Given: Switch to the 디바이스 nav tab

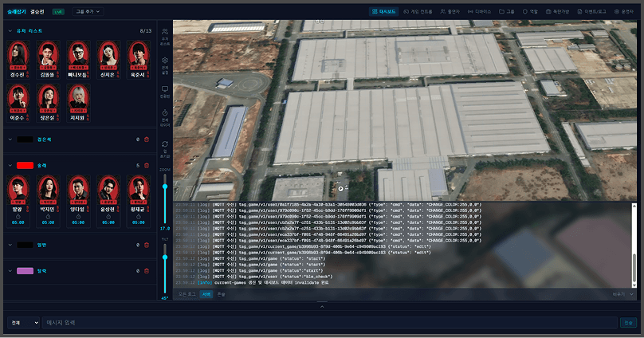Looking at the screenshot, I should tap(479, 11).
